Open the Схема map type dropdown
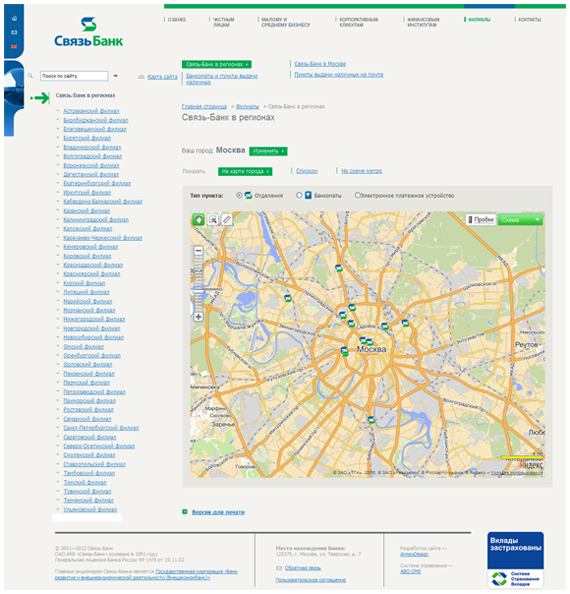The width and height of the screenshot is (570, 594). (520, 220)
